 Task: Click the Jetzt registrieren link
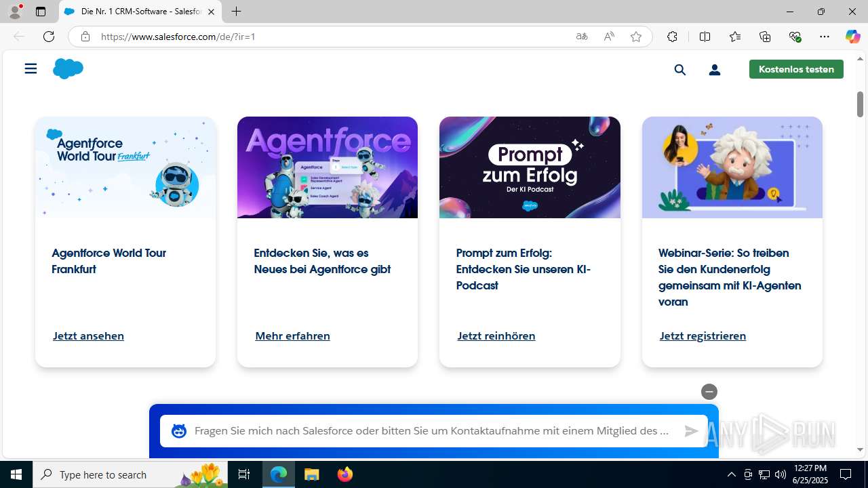703,335
